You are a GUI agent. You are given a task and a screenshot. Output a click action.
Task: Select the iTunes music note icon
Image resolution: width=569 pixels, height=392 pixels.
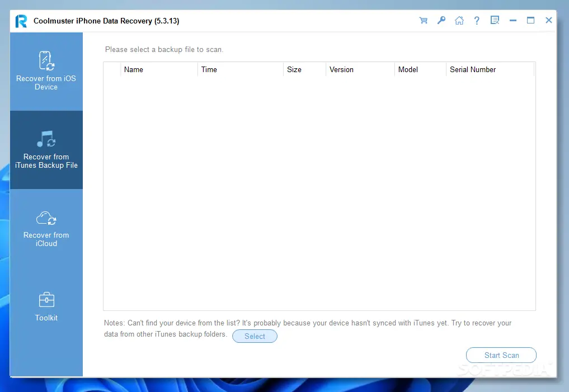46,139
